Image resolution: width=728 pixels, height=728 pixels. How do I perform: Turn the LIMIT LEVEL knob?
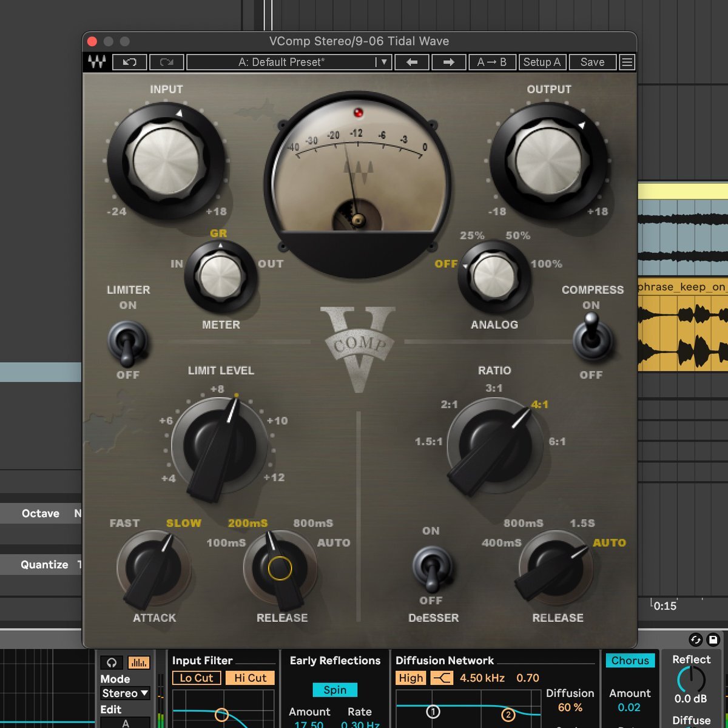(220, 446)
